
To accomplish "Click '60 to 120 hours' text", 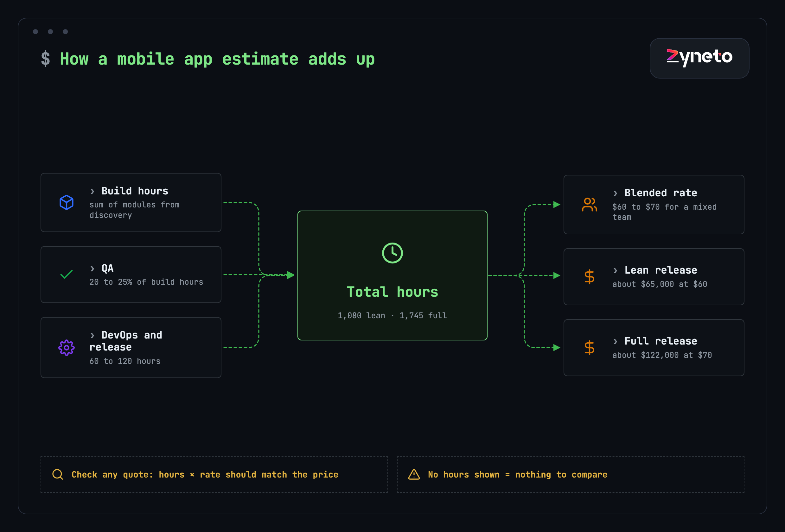I will [x=125, y=361].
